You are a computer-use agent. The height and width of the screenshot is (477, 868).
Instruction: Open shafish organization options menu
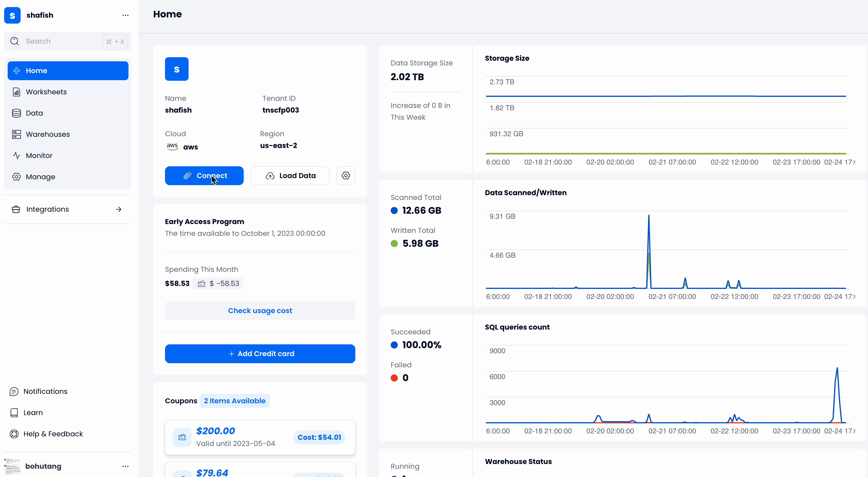coord(125,15)
